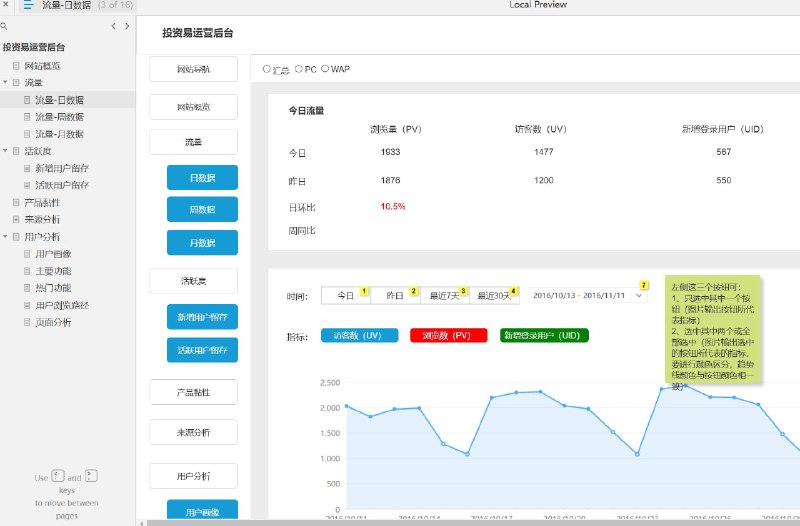
Task: Toggle the 新增登录用户 (UID) indicator
Action: click(544, 335)
